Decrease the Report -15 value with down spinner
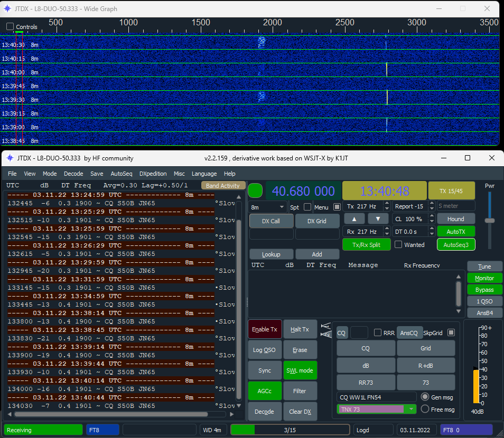 [432, 209]
